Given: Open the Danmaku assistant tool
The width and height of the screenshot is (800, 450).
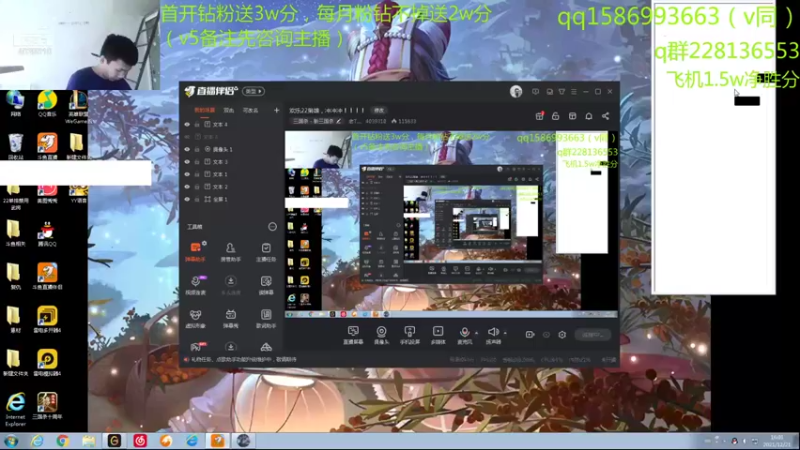Looking at the screenshot, I should (195, 252).
